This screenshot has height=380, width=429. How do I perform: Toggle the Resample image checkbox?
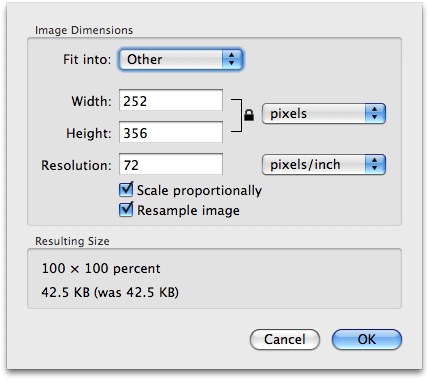pos(126,209)
